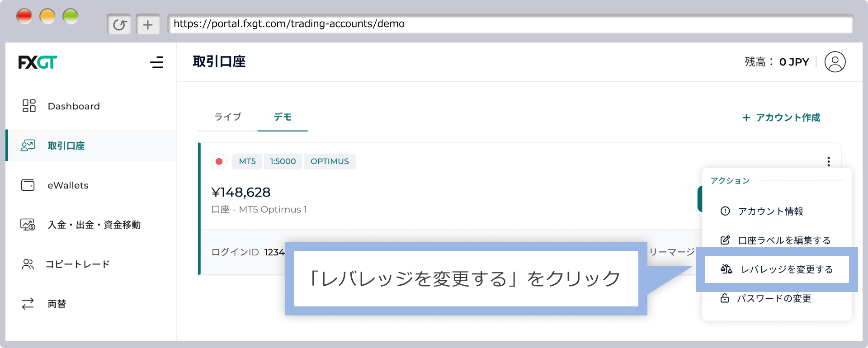The width and height of the screenshot is (868, 348).
Task: Select the デモ tab
Action: click(283, 117)
